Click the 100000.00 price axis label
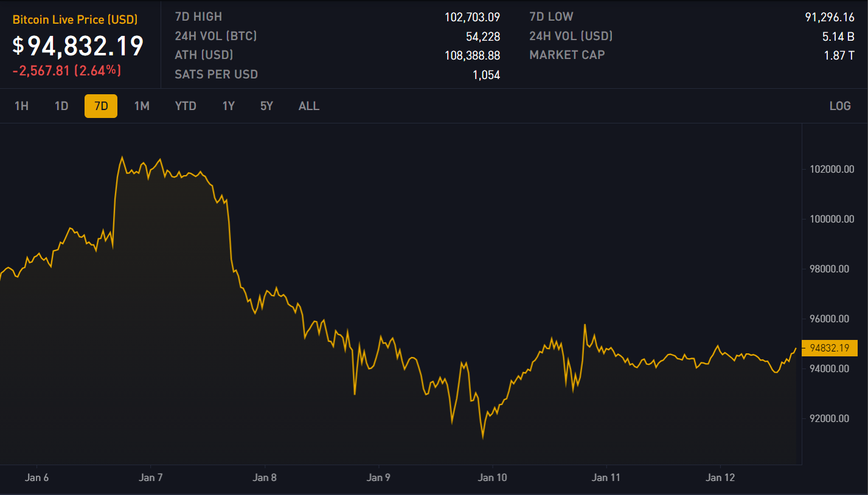 831,219
